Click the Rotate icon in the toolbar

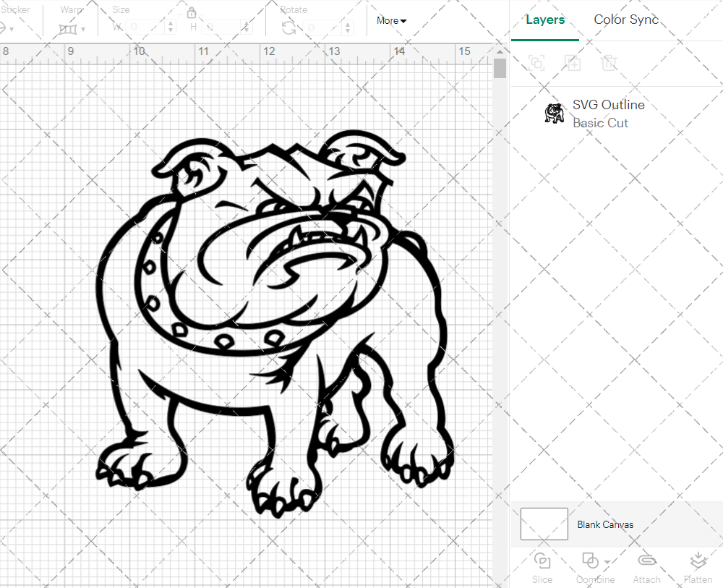click(x=288, y=26)
